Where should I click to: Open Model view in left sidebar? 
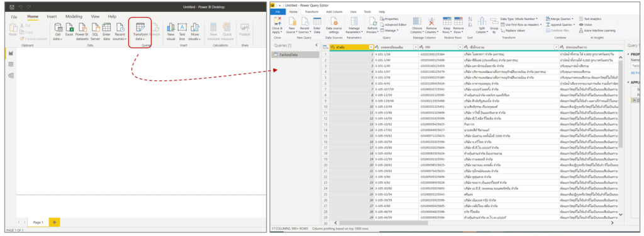click(x=11, y=75)
